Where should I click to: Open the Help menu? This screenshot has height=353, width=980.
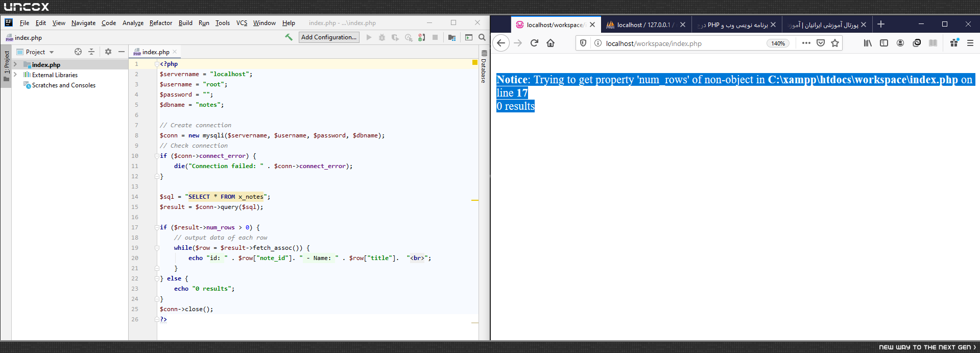289,23
